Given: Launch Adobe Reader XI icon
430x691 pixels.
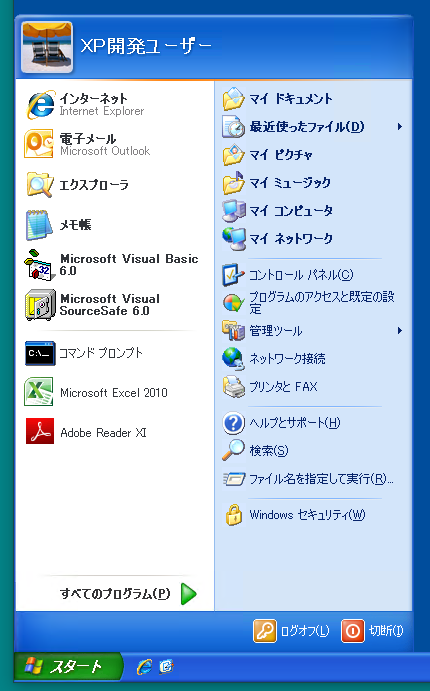Looking at the screenshot, I should tap(40, 431).
